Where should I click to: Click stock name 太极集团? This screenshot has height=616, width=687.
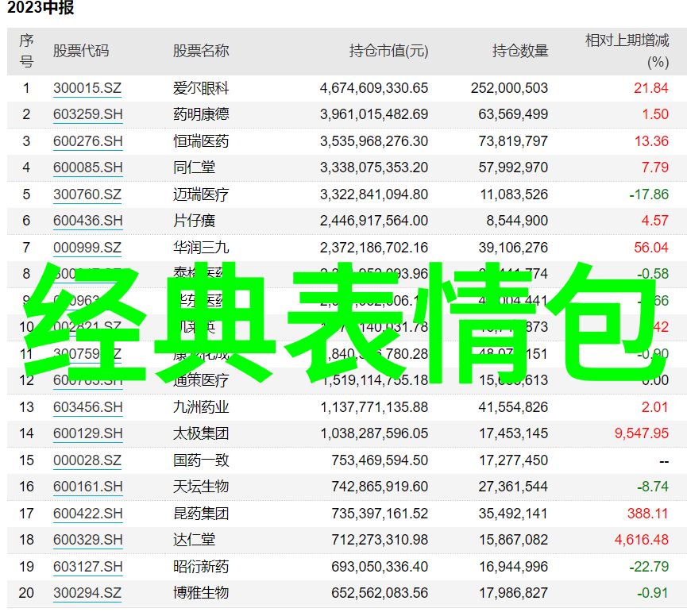pos(201,433)
